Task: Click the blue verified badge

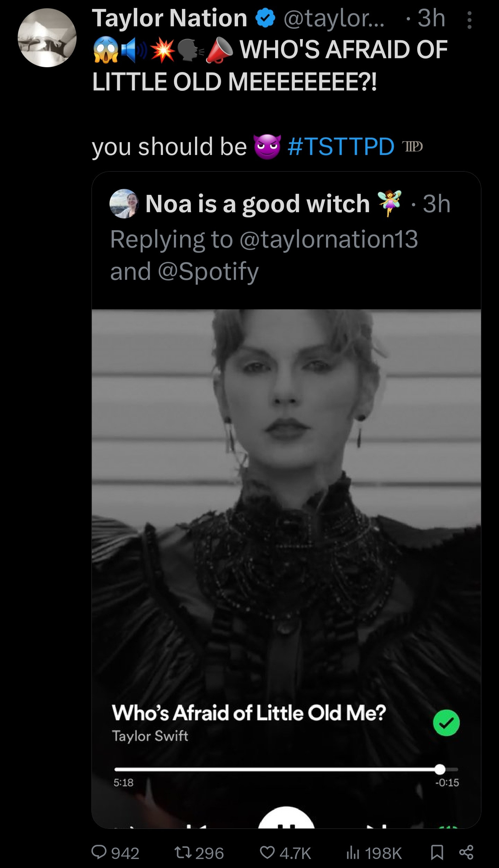Action: pos(265,18)
